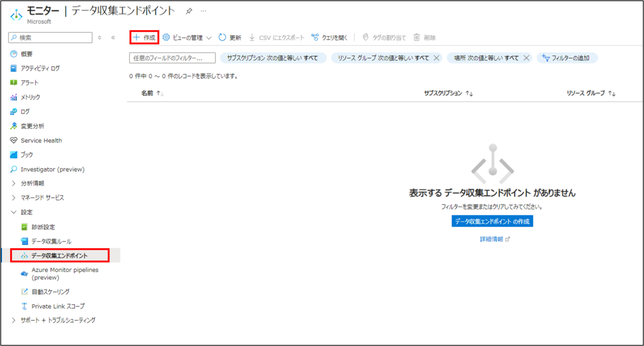Screen dimensions: 644x346
Task: Open the 場所 filter pill
Action: tap(486, 57)
